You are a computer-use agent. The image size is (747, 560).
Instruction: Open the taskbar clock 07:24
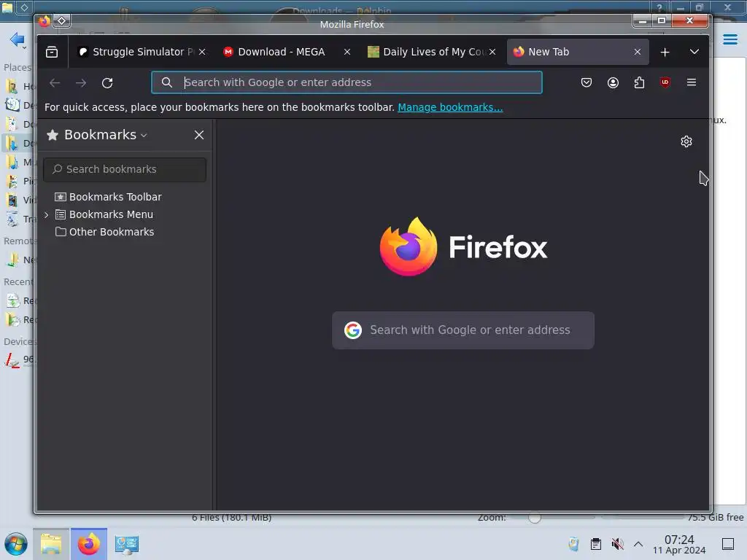point(679,544)
